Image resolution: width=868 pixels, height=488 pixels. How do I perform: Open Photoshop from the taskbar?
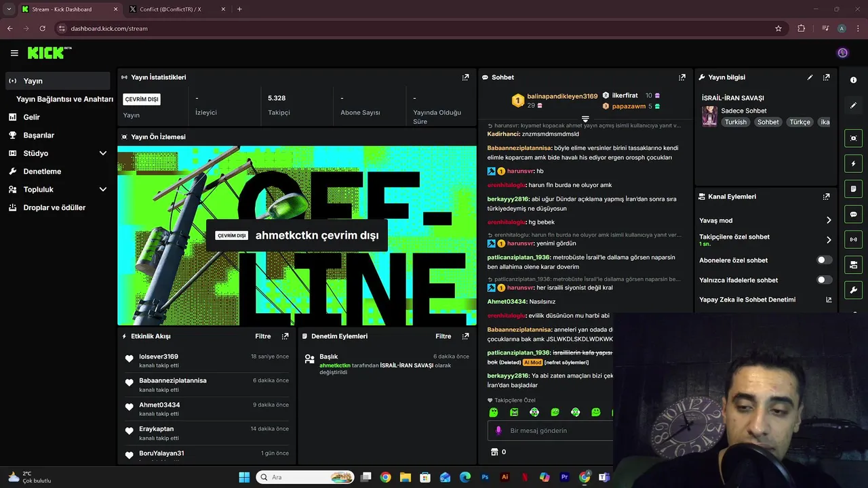click(485, 477)
